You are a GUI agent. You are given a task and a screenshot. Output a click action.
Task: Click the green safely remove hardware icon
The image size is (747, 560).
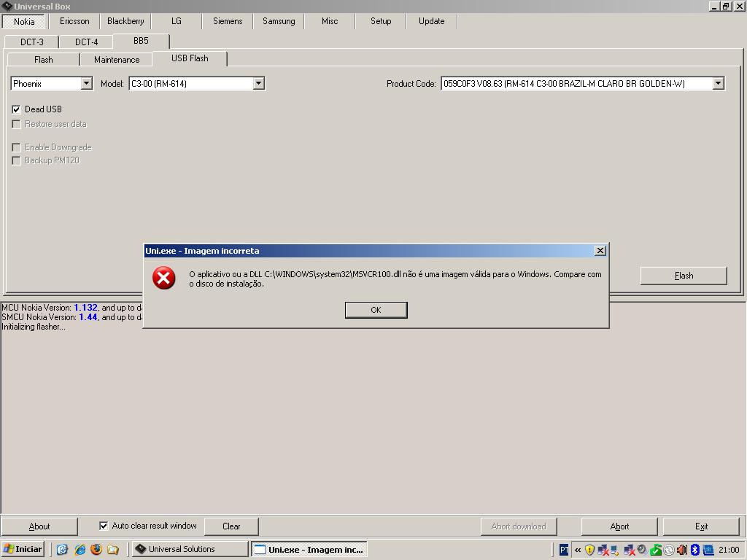pos(655,550)
